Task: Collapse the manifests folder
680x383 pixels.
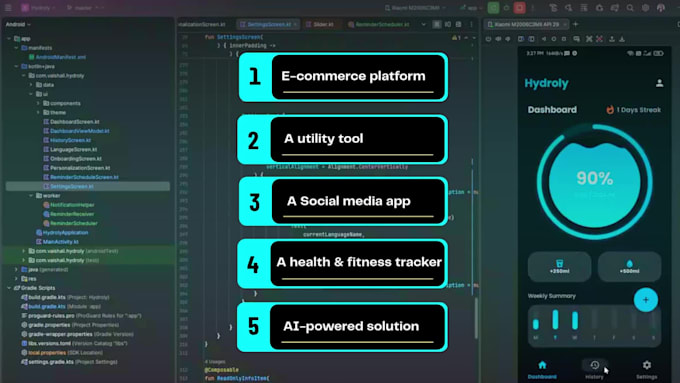Action: 16,48
